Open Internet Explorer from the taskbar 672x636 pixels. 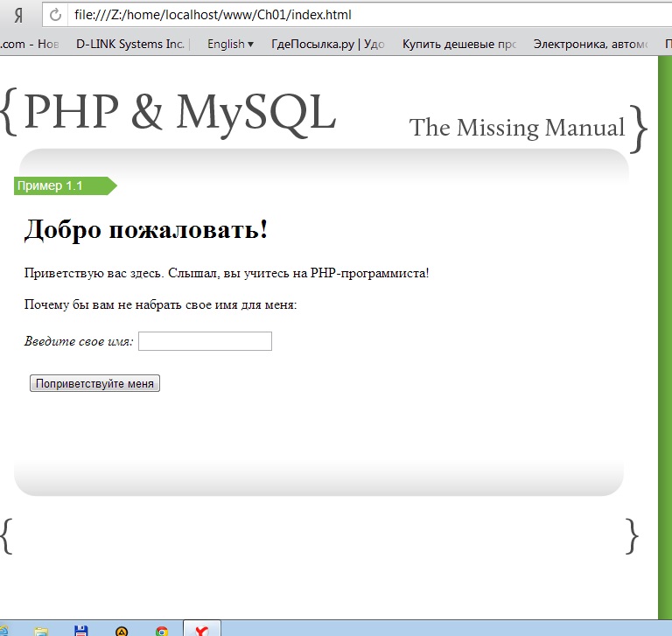(x=4, y=630)
